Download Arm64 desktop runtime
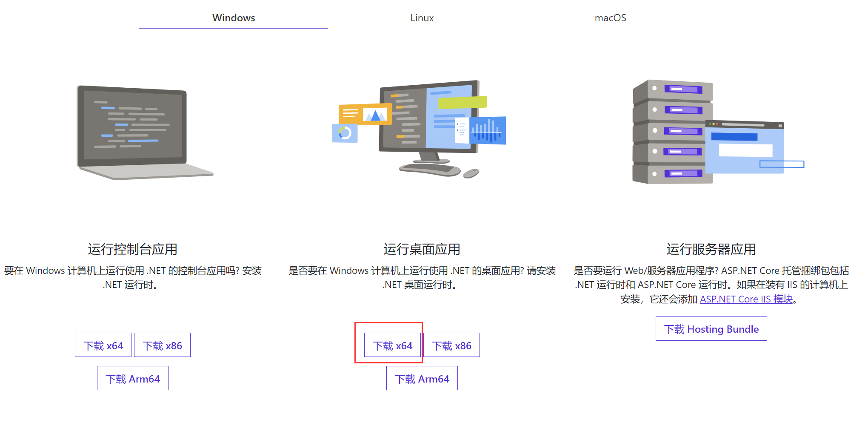 (x=422, y=378)
